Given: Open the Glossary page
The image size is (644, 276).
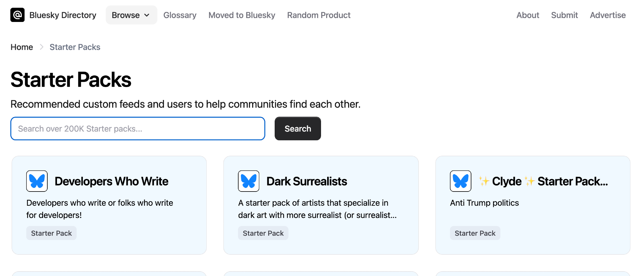Looking at the screenshot, I should (x=180, y=15).
